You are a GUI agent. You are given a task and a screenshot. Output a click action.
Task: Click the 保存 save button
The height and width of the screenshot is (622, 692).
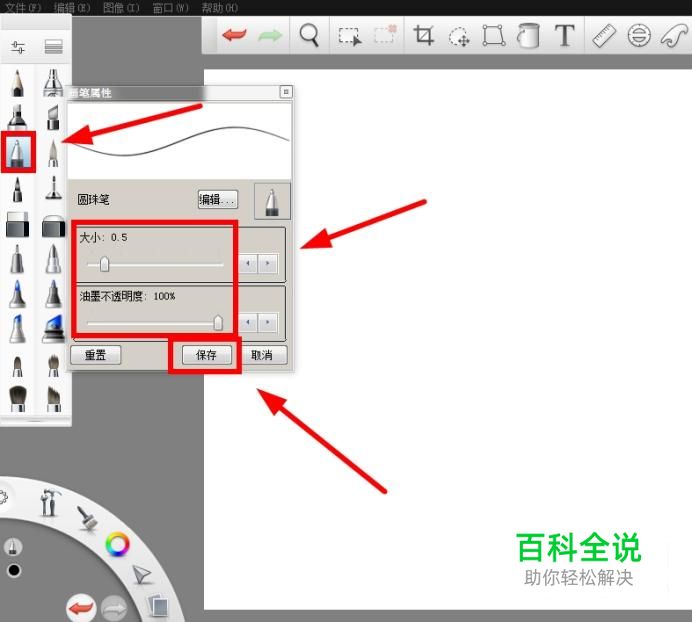(206, 355)
